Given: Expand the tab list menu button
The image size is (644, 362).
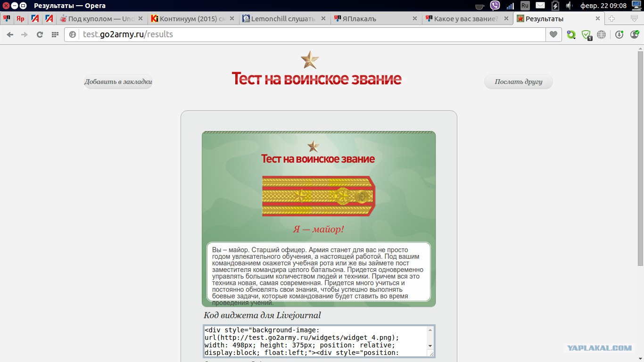Looking at the screenshot, I should tap(634, 19).
